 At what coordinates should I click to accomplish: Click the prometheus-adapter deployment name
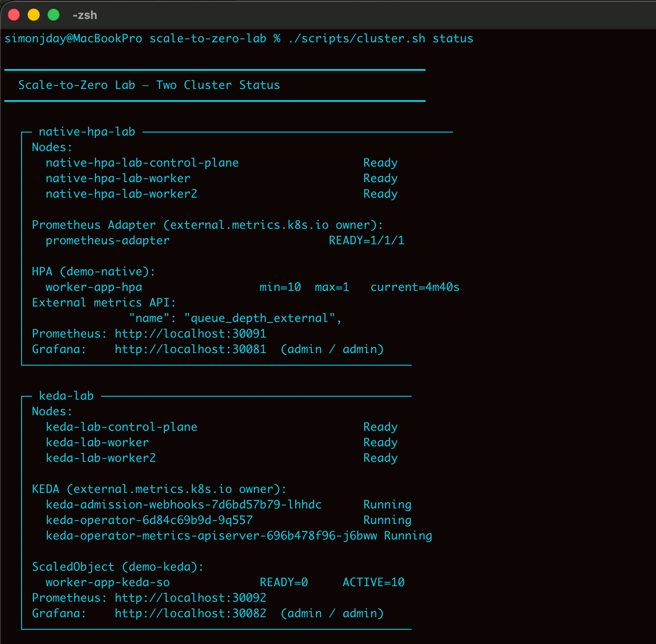[108, 240]
